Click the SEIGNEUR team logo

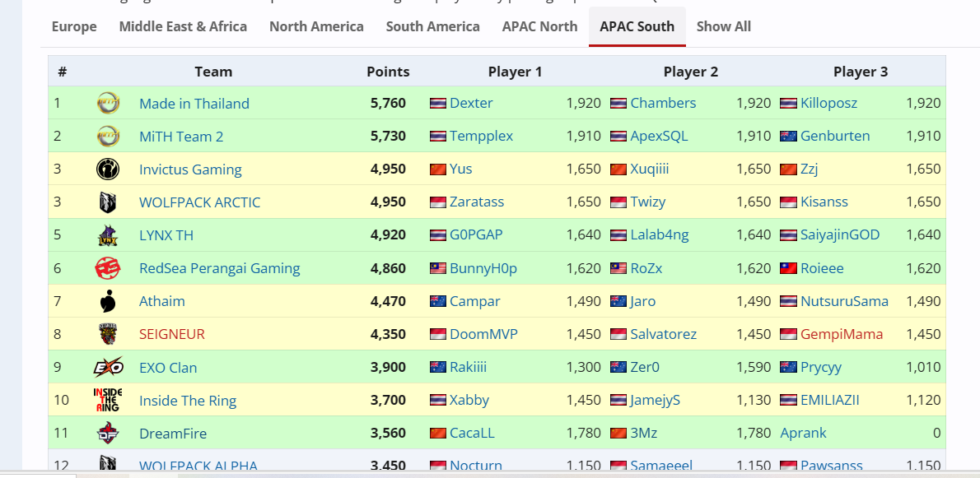(x=108, y=335)
